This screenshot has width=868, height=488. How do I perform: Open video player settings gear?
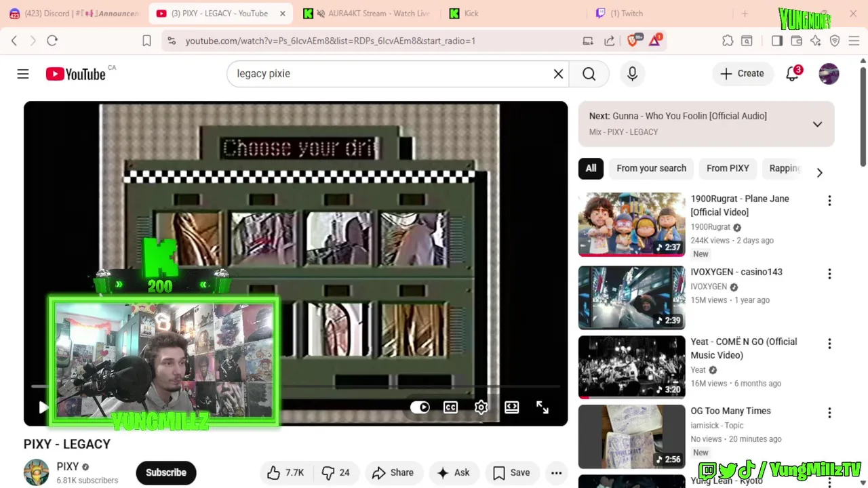click(481, 407)
